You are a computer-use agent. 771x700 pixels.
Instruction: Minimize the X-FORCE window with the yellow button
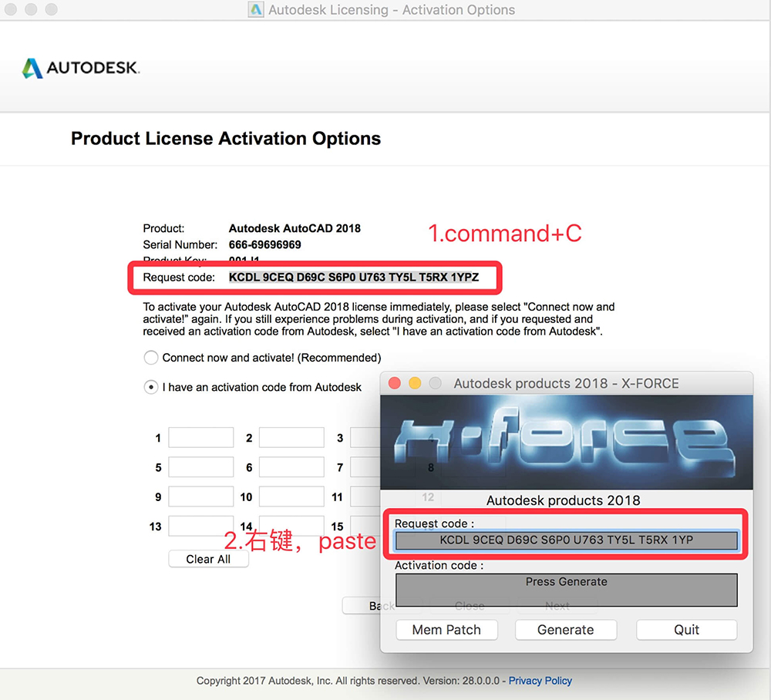click(x=415, y=383)
